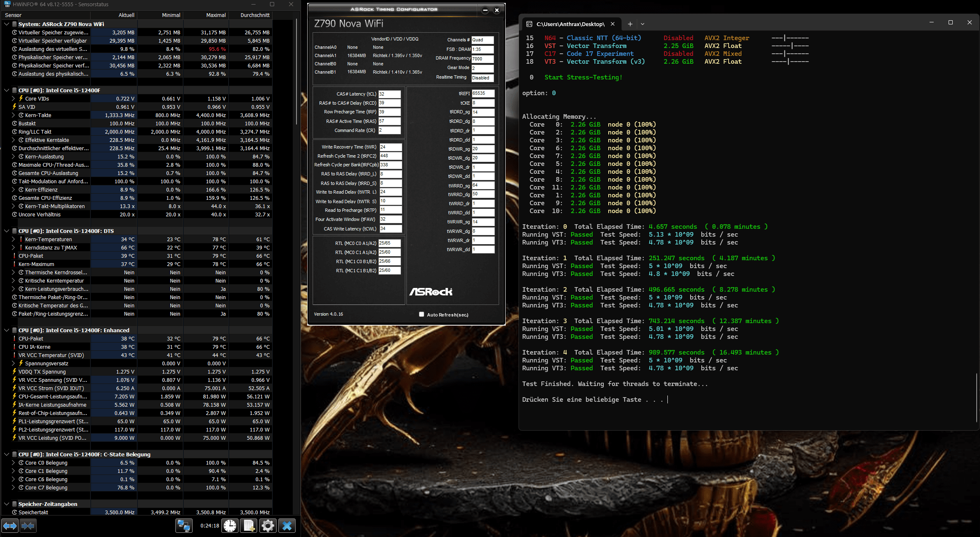Click lightning icon beside SA VID
980x537 pixels.
point(14,107)
